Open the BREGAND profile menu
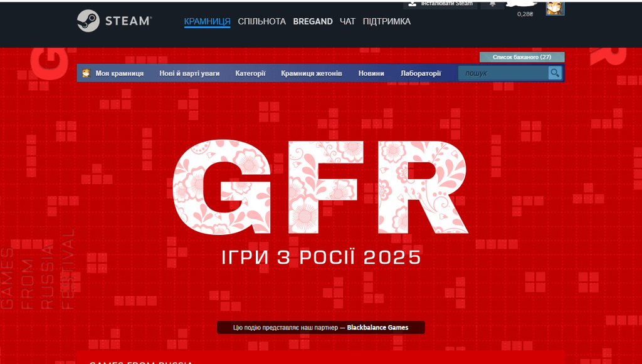Screen dimensions: 642x364 coord(313,21)
